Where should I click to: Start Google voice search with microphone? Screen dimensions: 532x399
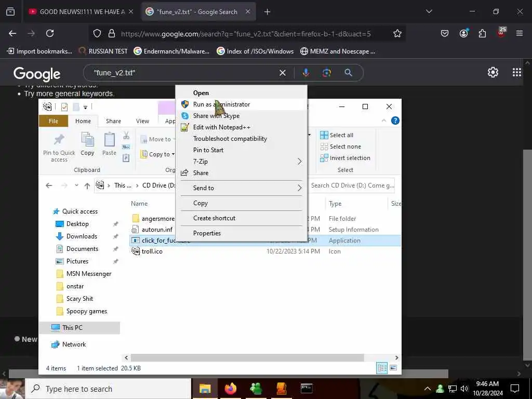305,73
